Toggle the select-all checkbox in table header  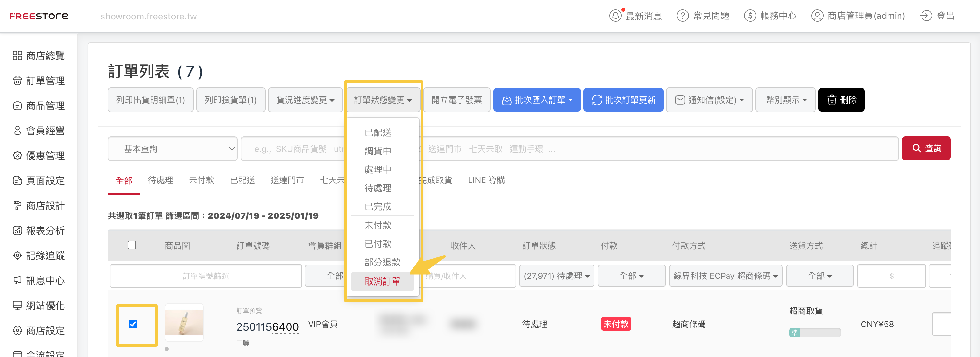point(132,245)
